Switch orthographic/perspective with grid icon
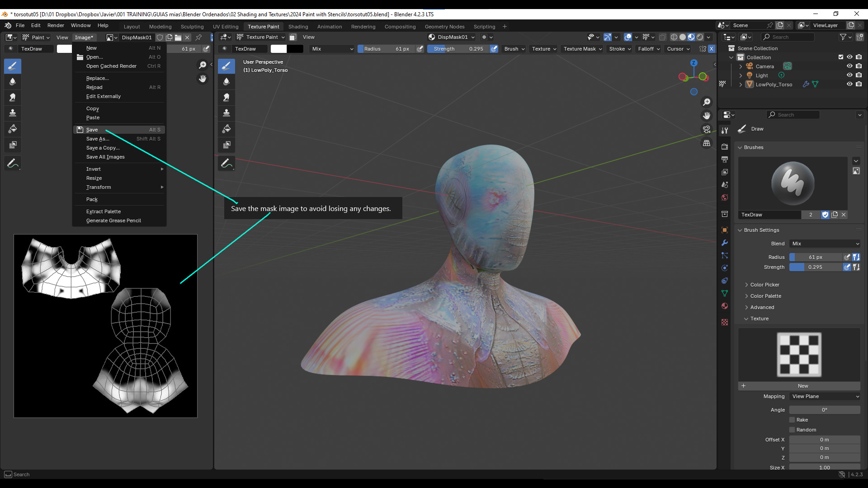 coord(707,143)
